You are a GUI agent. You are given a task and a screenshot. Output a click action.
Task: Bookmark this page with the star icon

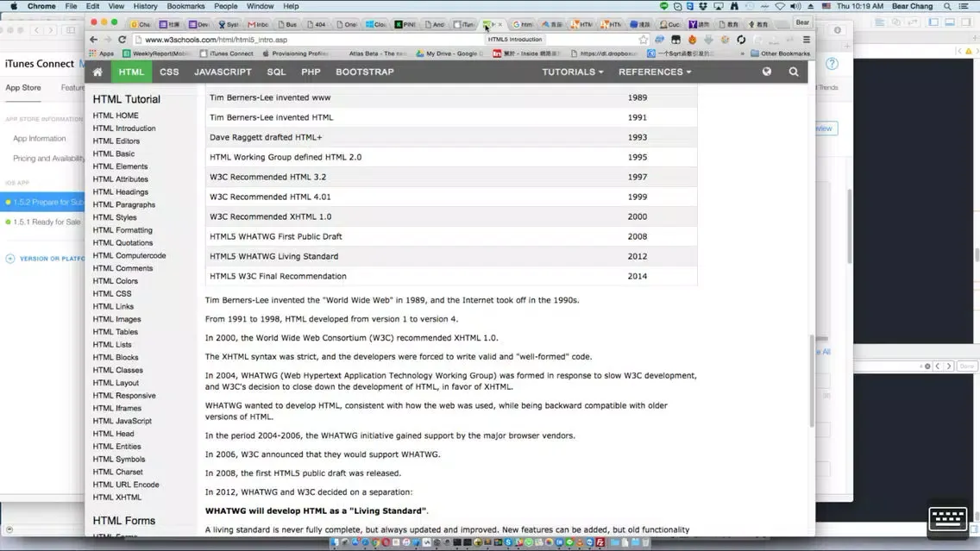643,40
